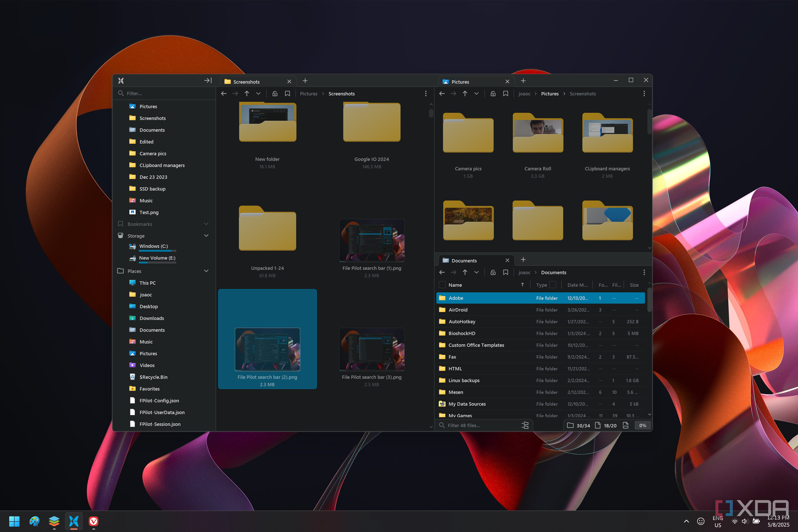The height and width of the screenshot is (532, 798).
Task: Sort the list by the Size column
Action: click(634, 285)
